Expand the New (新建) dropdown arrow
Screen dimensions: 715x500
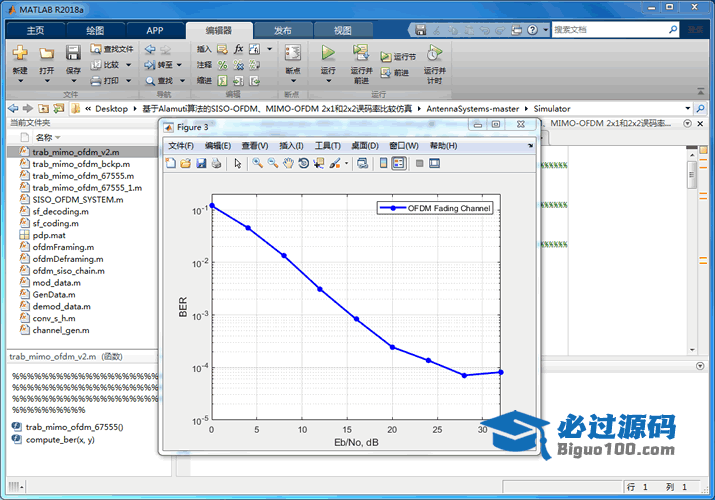coord(20,80)
